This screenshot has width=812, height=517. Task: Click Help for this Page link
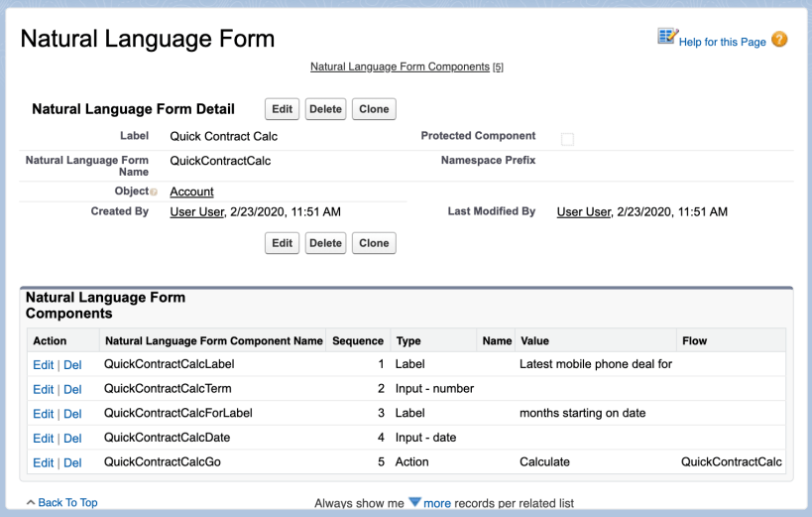tap(722, 42)
